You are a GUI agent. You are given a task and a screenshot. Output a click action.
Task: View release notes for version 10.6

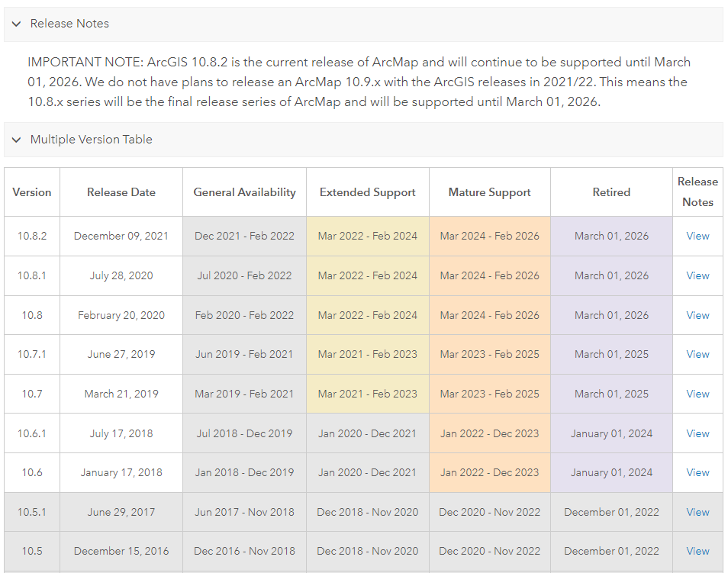coord(697,472)
